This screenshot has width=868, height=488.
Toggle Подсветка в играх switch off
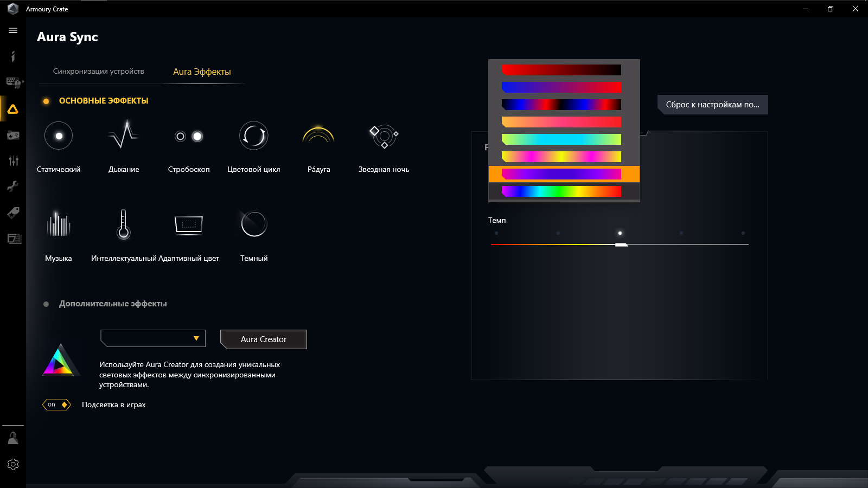coord(56,404)
